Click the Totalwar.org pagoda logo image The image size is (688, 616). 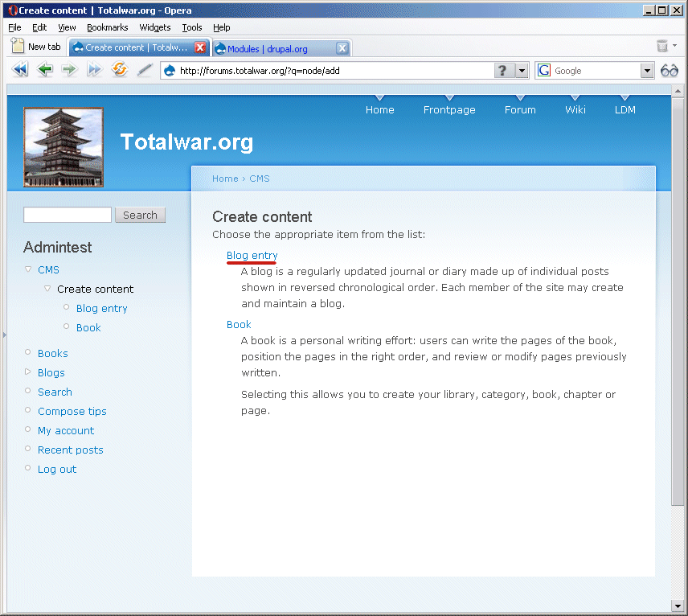[63, 147]
